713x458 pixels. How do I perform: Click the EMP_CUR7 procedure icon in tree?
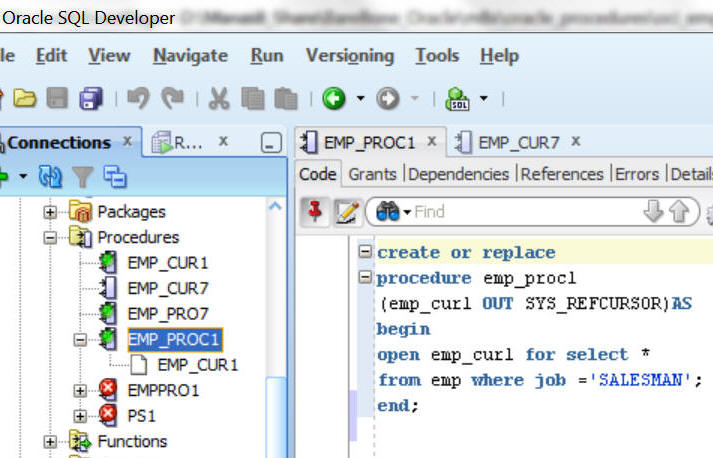(x=108, y=288)
